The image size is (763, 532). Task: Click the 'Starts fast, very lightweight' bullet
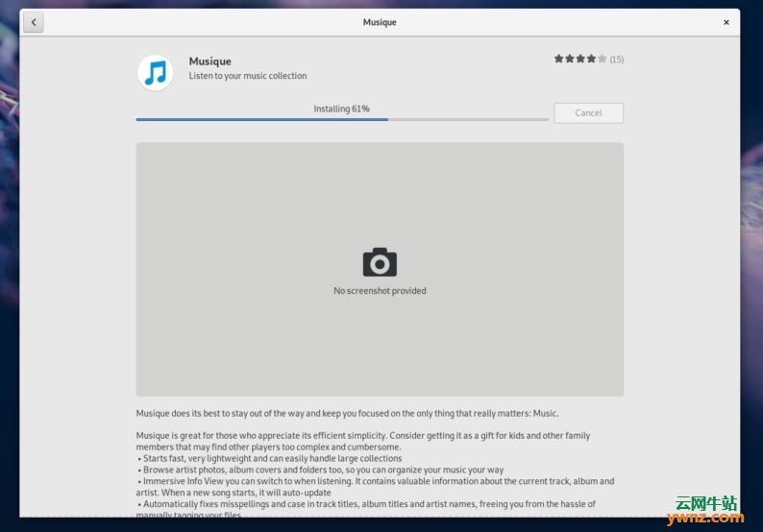(270, 458)
